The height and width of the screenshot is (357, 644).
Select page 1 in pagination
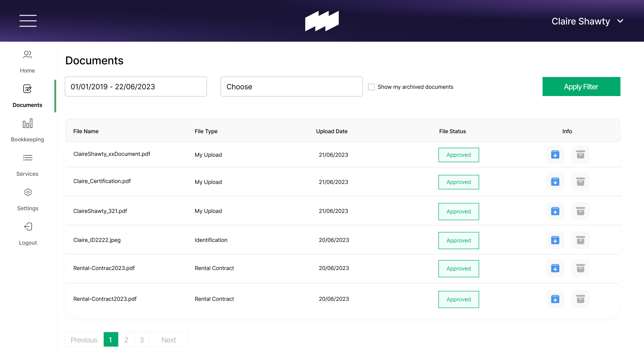click(x=111, y=340)
